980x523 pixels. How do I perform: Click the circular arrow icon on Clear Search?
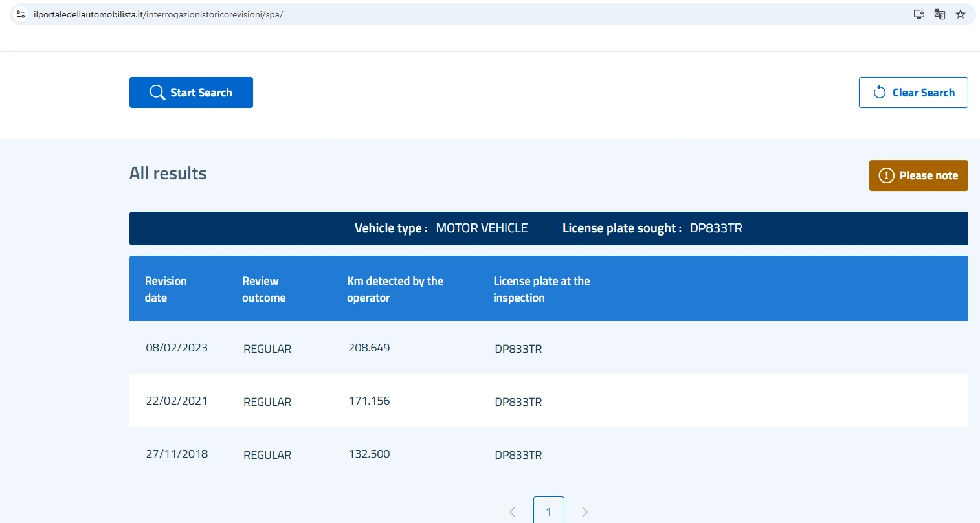coord(879,93)
